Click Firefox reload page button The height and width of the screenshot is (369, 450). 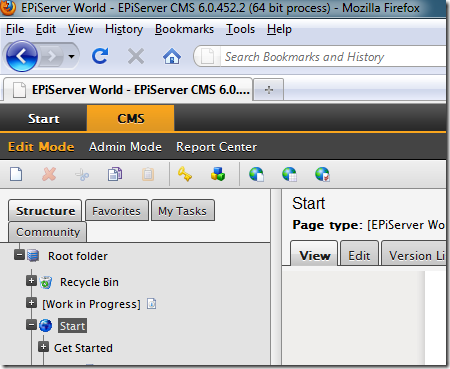click(100, 56)
